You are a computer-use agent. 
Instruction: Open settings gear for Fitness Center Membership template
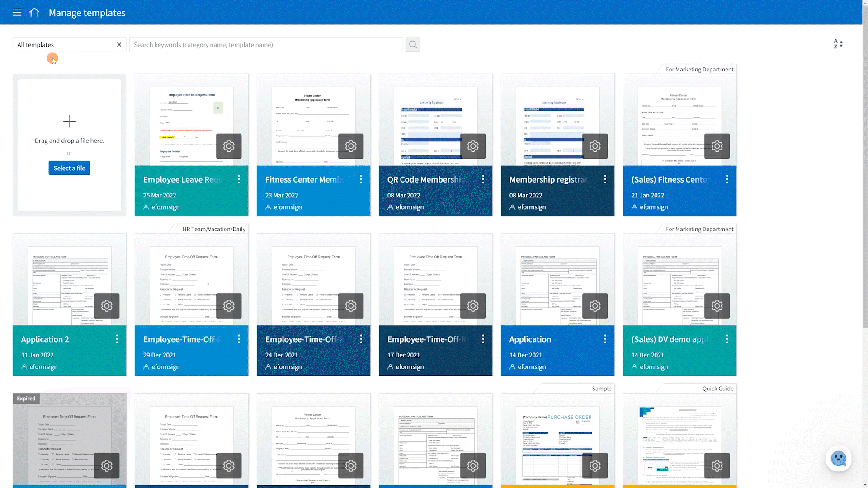pyautogui.click(x=351, y=146)
